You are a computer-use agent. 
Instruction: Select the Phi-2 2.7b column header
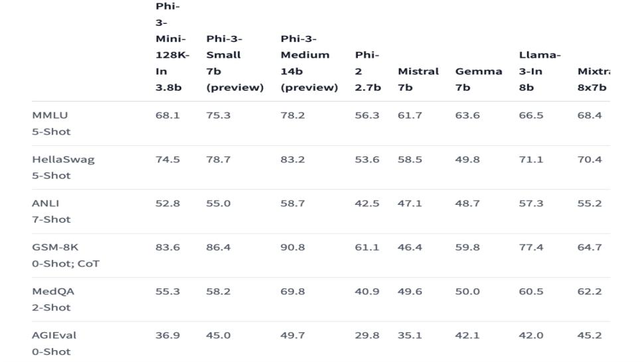(x=368, y=71)
